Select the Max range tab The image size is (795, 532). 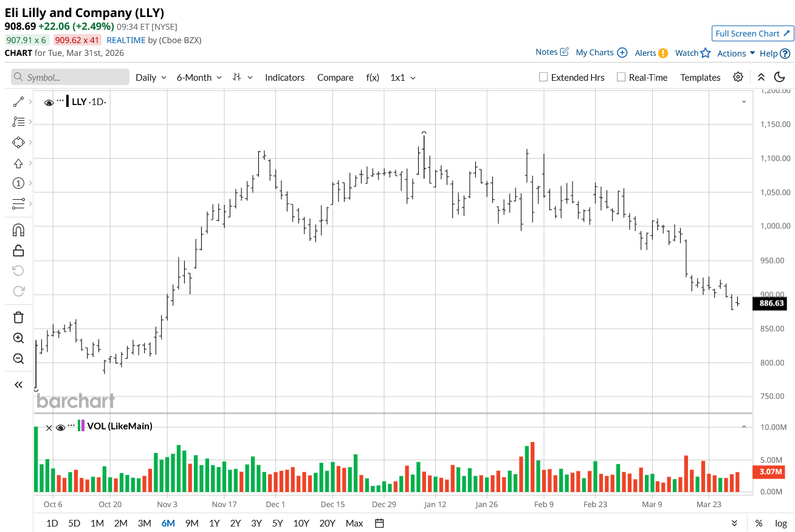(x=354, y=523)
